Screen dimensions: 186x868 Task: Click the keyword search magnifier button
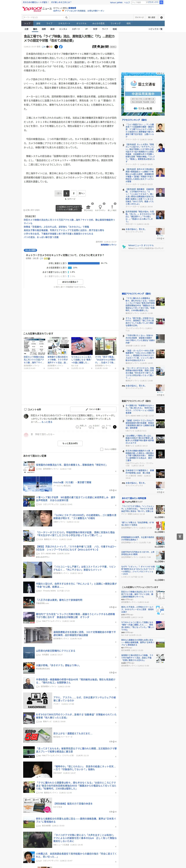pyautogui.click(x=66, y=17)
